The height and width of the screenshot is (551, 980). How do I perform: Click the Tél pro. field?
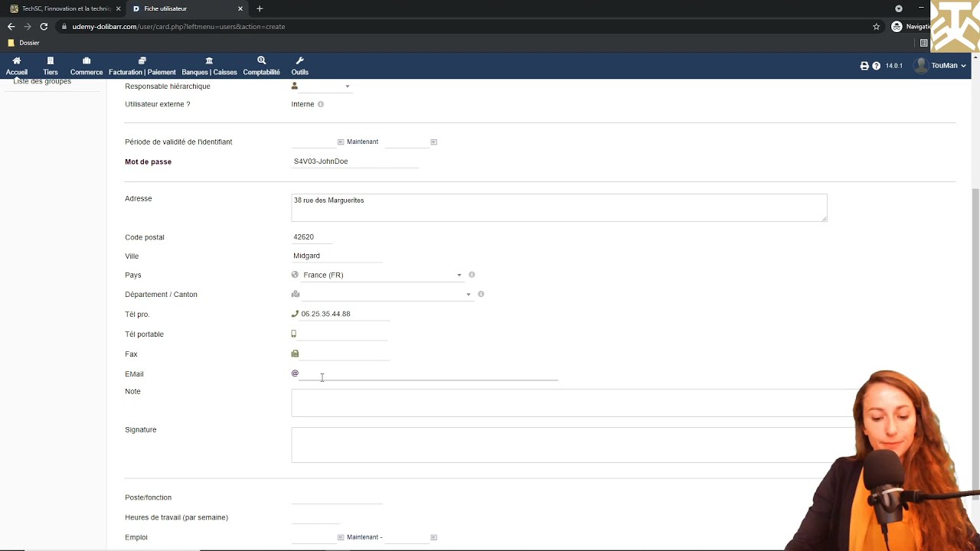[x=345, y=314]
